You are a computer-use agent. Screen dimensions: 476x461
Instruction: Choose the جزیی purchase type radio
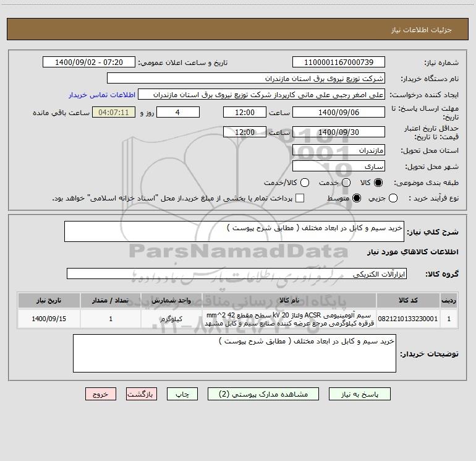(x=393, y=199)
